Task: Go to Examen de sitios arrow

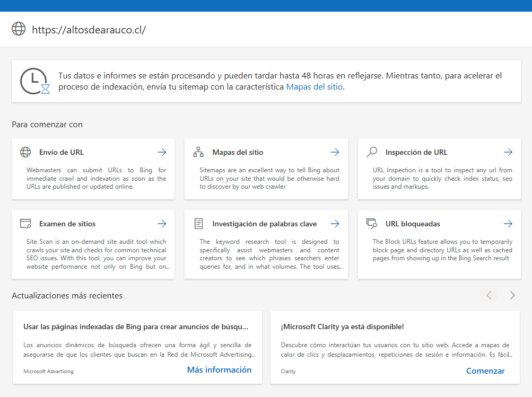Action: click(x=162, y=224)
